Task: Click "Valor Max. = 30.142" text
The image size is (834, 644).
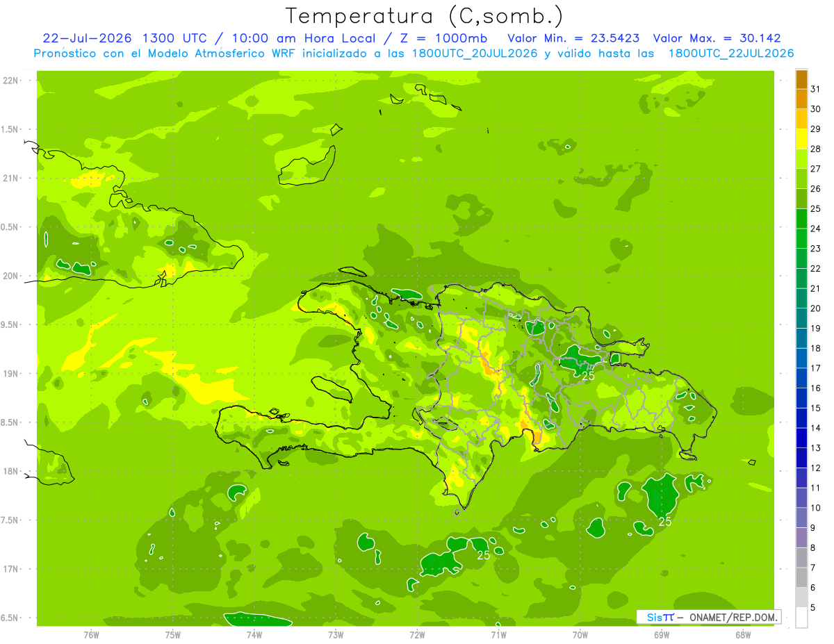Action: coord(717,38)
